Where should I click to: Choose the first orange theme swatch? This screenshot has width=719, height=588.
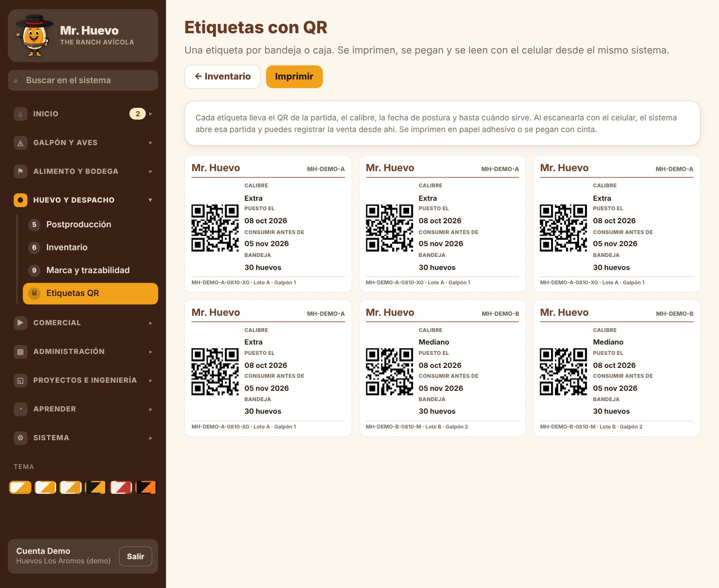pos(20,487)
